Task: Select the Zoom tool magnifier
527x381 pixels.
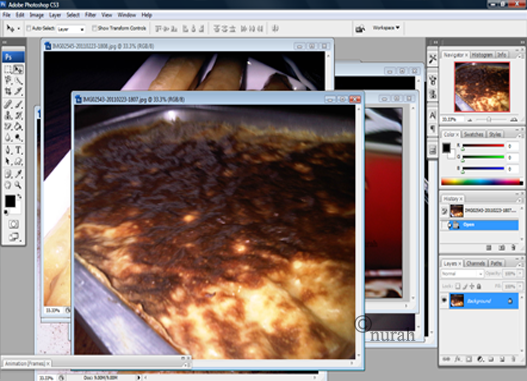Action: 18,185
